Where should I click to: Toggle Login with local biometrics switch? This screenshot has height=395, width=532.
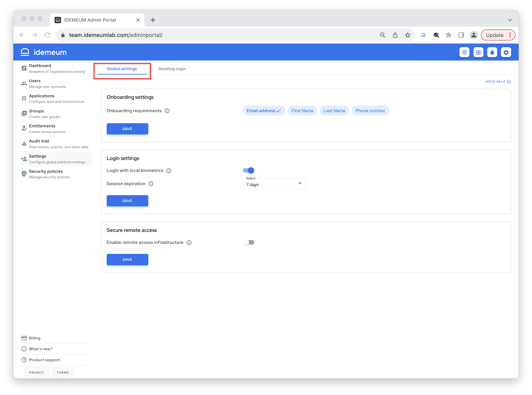248,171
